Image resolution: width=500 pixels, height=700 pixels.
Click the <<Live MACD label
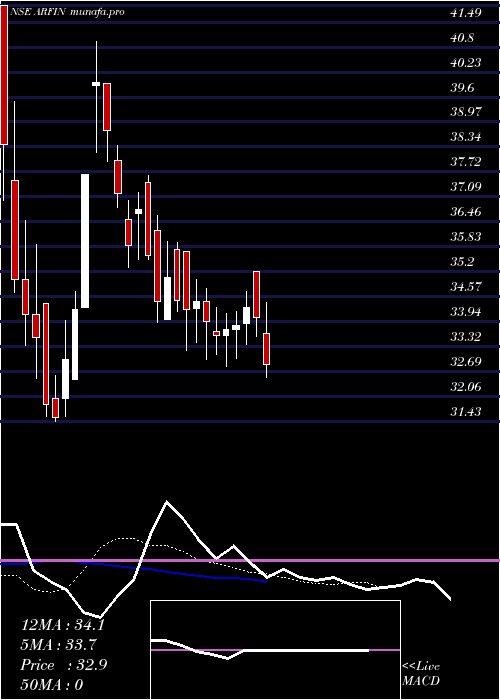pos(421,674)
